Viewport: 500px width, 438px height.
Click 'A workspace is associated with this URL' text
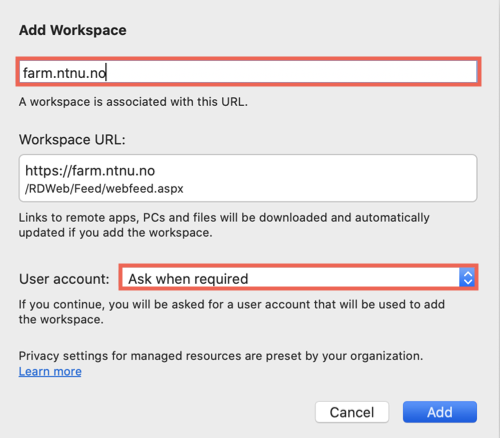pyautogui.click(x=133, y=102)
